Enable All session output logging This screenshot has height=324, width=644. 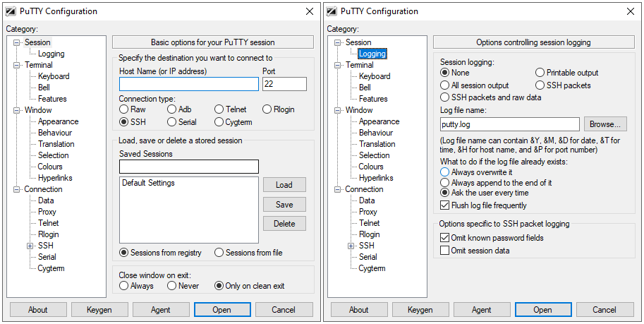coord(475,85)
